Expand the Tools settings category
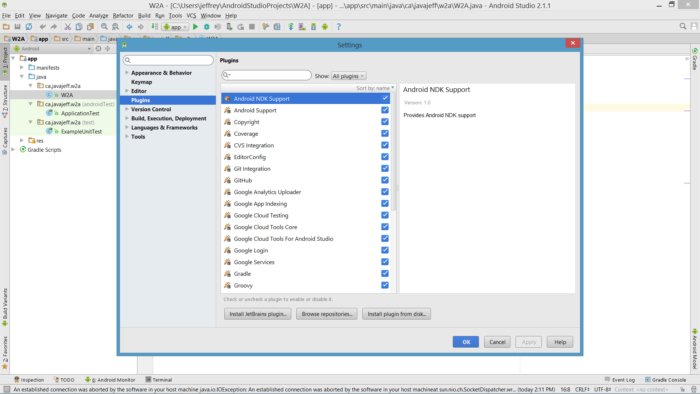The image size is (700, 394). point(127,137)
